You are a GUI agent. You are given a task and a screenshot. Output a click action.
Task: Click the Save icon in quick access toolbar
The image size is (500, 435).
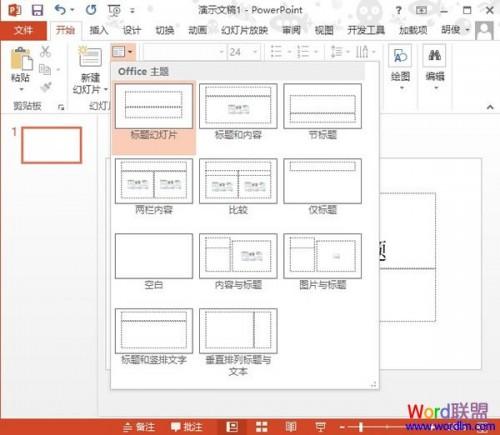pyautogui.click(x=37, y=10)
